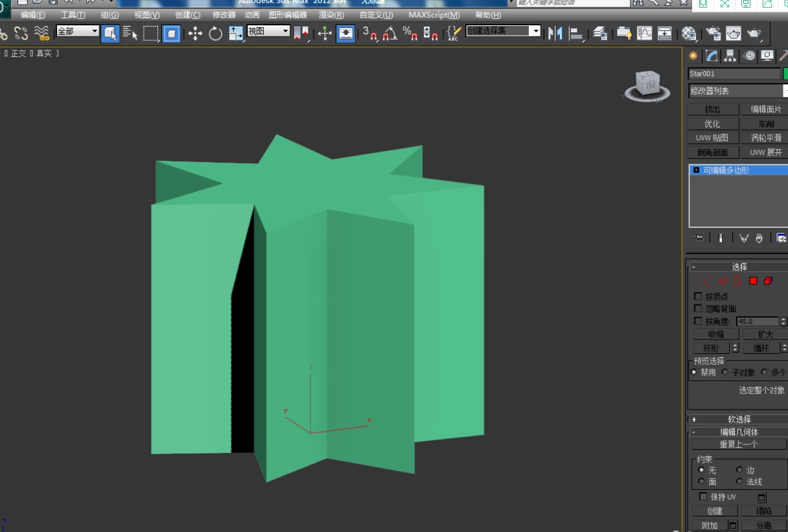Open the Material Editor

[x=689, y=33]
